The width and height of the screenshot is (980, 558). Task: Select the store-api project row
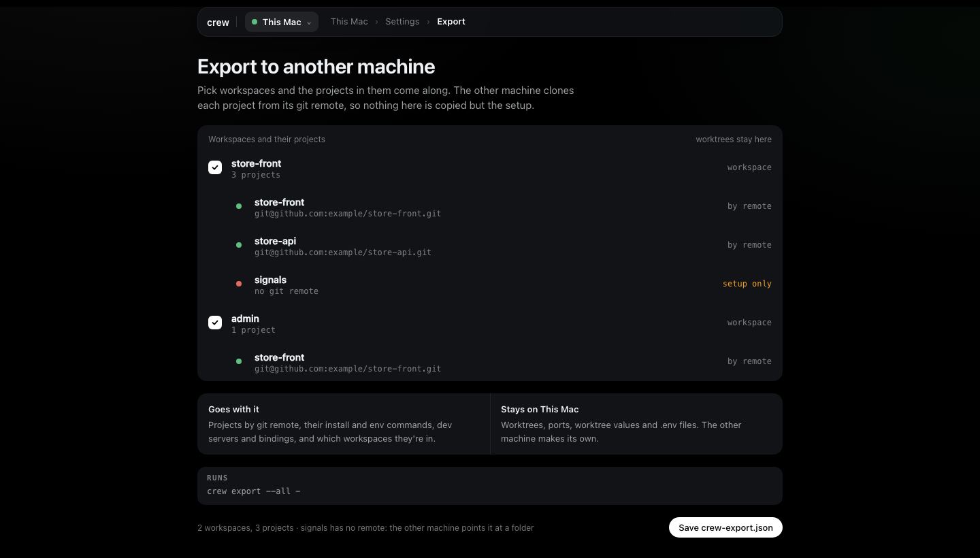(x=490, y=245)
